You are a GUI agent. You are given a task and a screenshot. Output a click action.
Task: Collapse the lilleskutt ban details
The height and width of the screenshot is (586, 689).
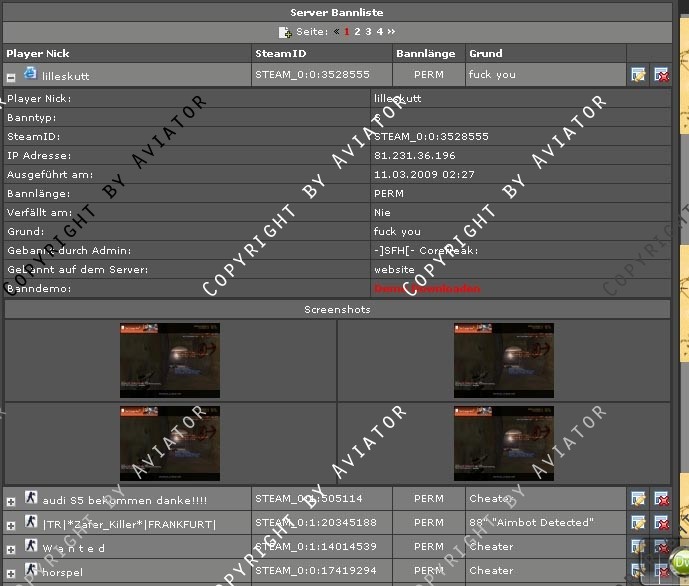(11, 76)
